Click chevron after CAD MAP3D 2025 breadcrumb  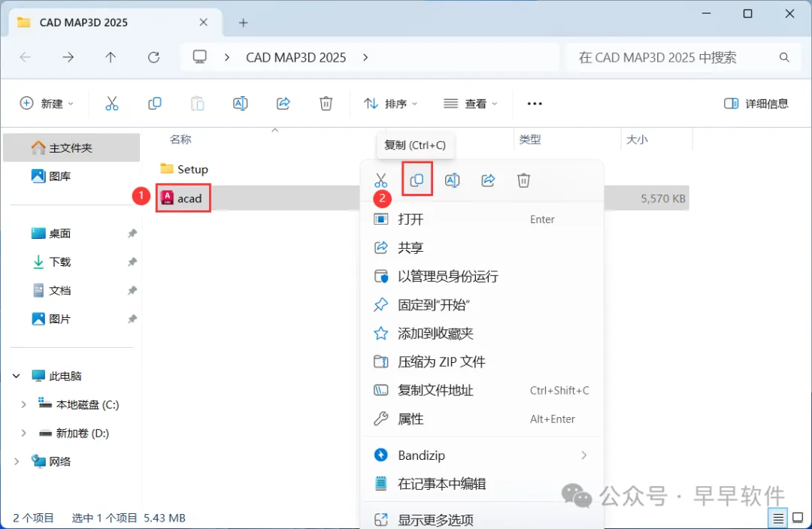point(365,57)
